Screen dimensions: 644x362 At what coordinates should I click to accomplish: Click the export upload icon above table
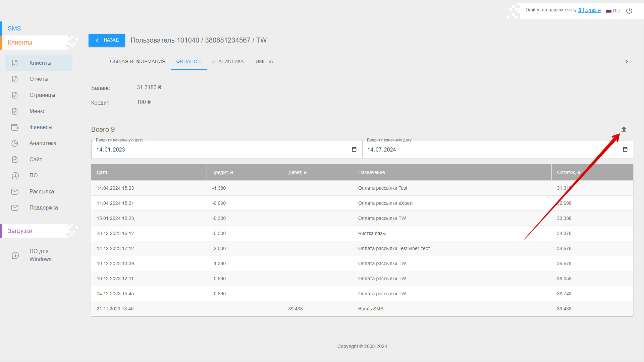(624, 129)
